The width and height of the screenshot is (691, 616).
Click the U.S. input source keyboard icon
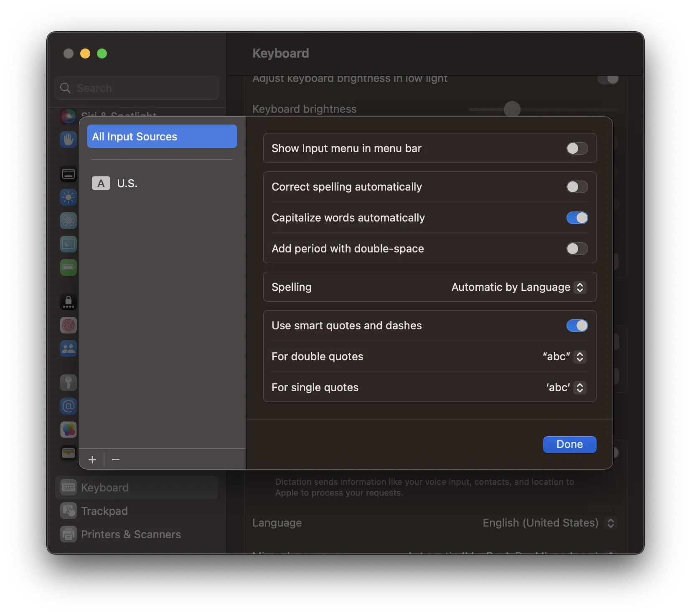101,183
